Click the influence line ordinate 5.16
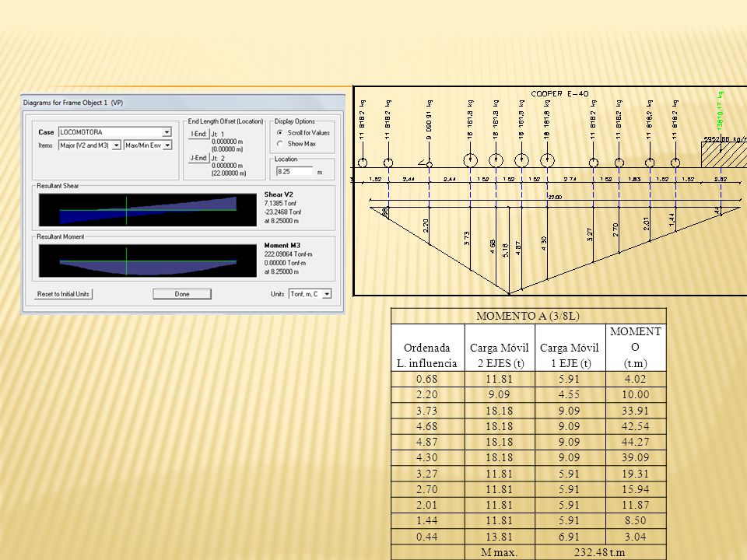This screenshot has height=560, width=747. click(x=506, y=250)
